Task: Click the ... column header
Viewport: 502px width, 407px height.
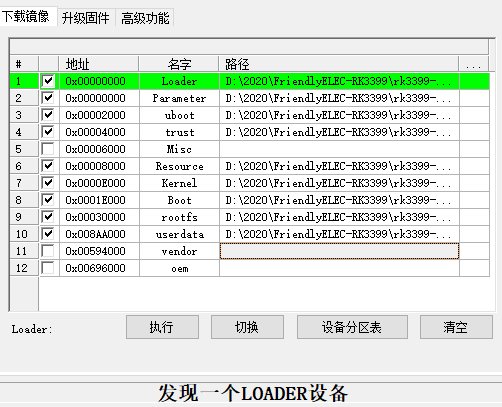Action: (474, 64)
